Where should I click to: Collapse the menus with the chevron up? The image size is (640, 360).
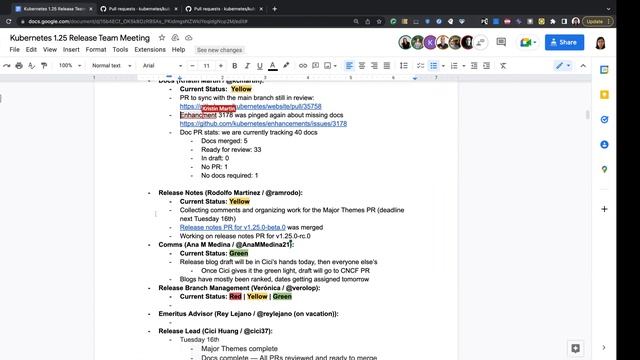pyautogui.click(x=583, y=66)
